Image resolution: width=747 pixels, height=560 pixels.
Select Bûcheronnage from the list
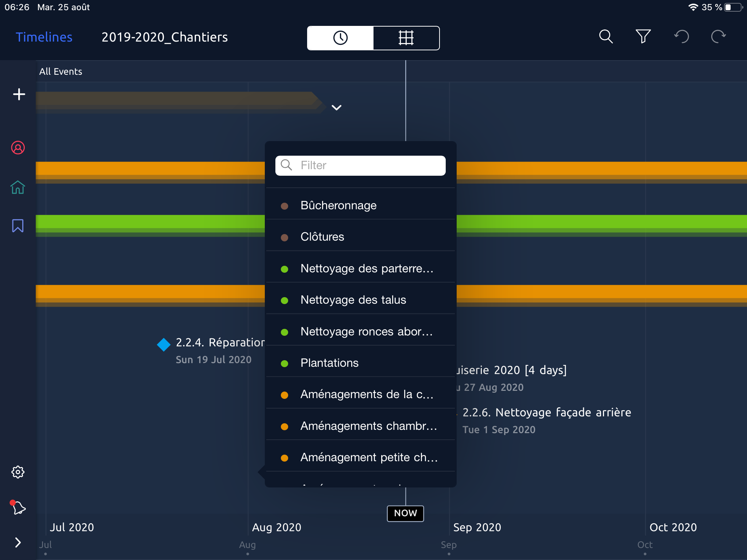[338, 206]
